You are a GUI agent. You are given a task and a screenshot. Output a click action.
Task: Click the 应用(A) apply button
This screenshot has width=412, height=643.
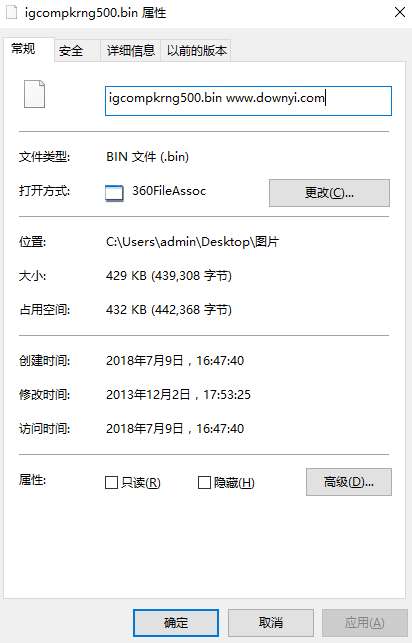[x=365, y=622]
